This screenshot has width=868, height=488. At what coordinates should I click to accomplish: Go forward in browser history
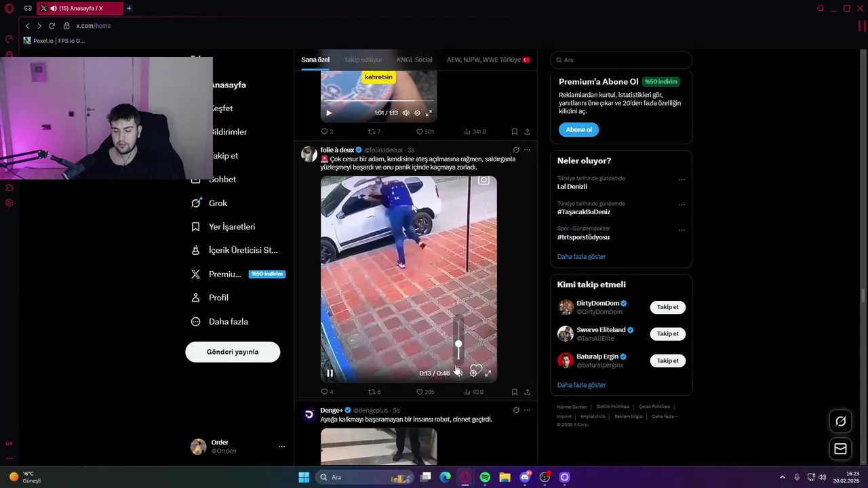point(39,26)
